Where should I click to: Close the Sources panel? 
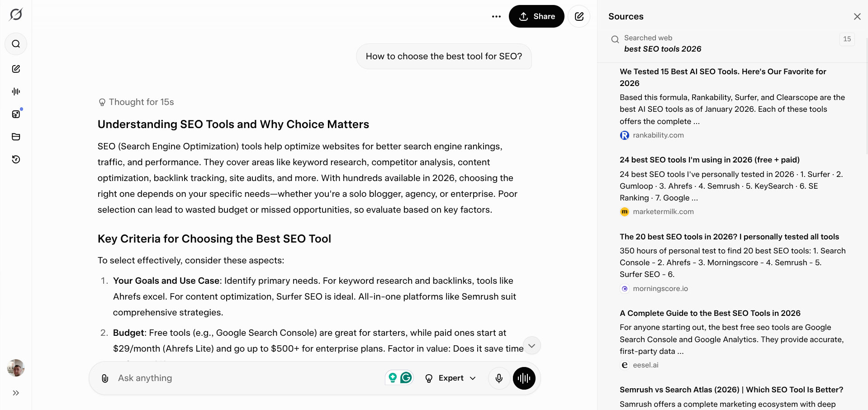[857, 16]
